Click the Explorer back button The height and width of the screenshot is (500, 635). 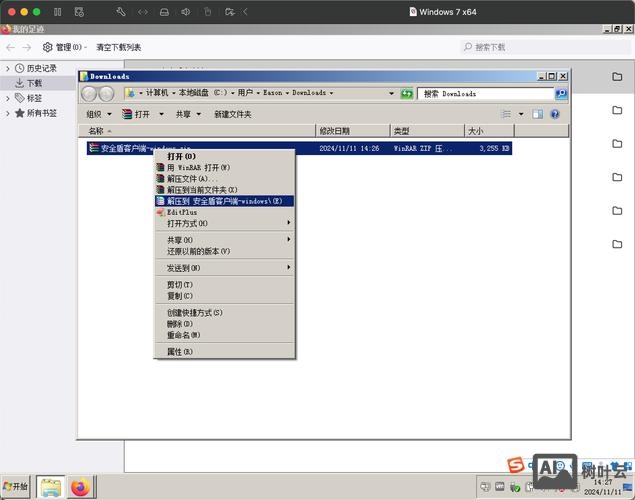click(89, 94)
